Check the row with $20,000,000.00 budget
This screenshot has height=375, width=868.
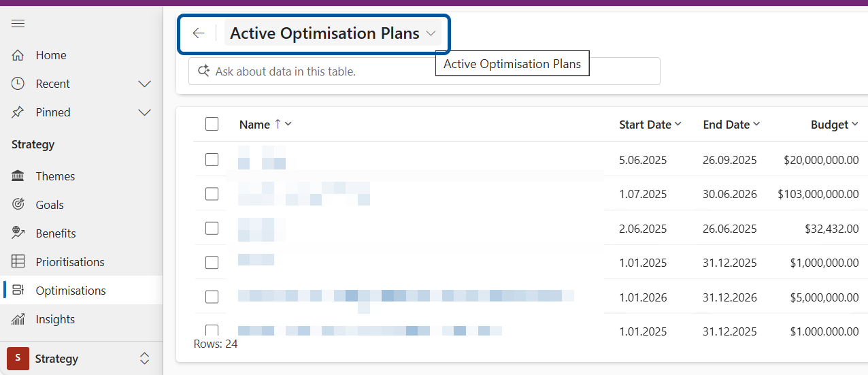(212, 160)
